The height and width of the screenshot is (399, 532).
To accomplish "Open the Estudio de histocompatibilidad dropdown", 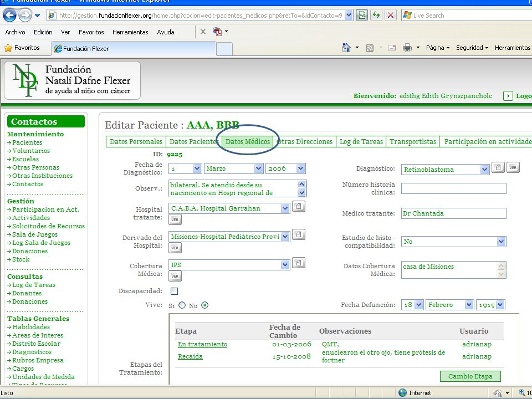I will point(501,242).
